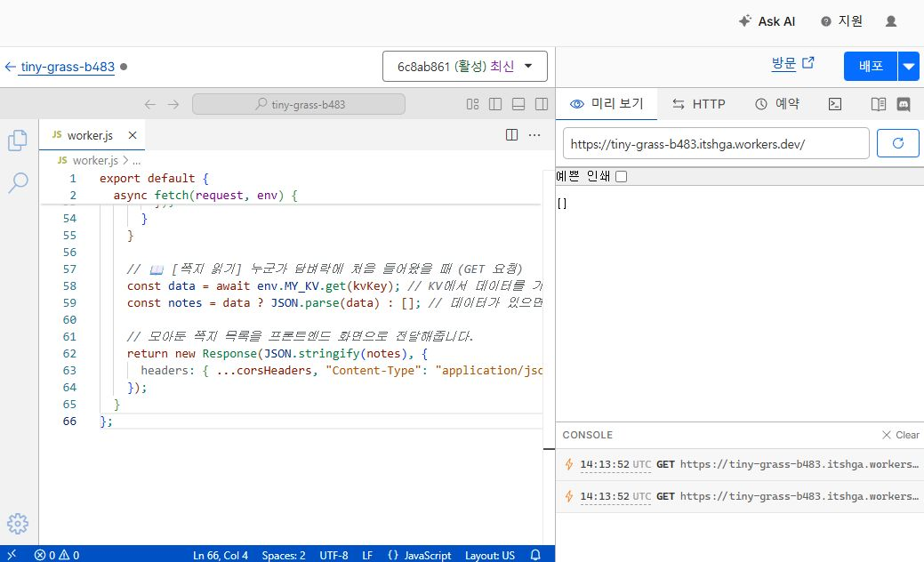Image resolution: width=924 pixels, height=562 pixels.
Task: Place cursor on 'export default {' line
Action: tap(154, 178)
